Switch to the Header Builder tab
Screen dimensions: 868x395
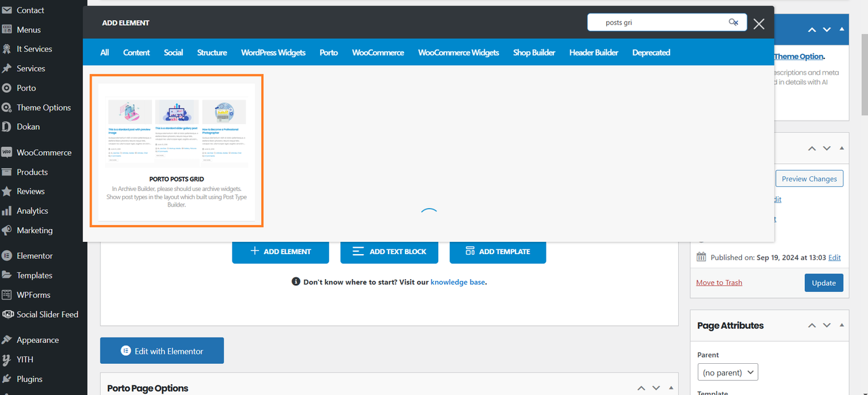click(x=594, y=52)
